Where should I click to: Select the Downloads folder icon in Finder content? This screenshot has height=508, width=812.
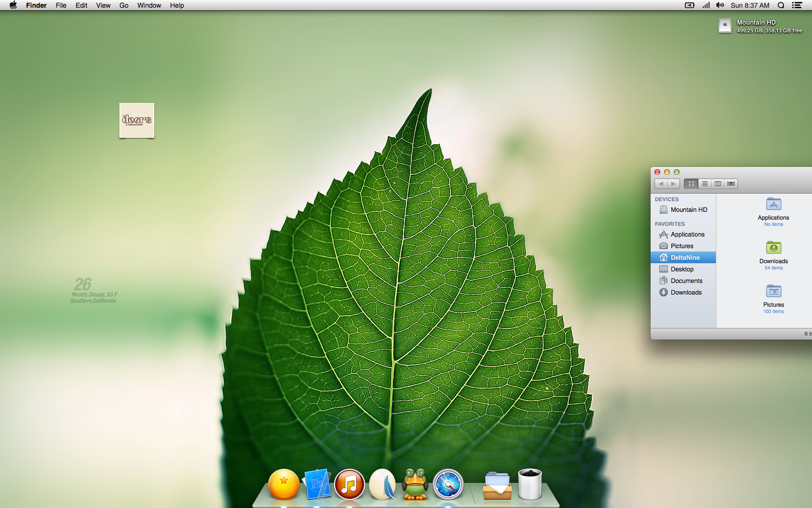click(x=773, y=248)
